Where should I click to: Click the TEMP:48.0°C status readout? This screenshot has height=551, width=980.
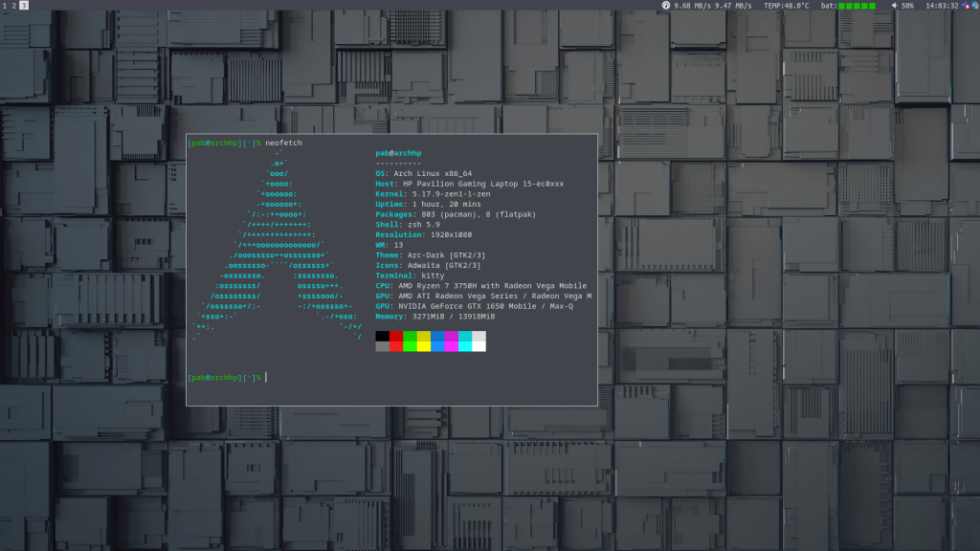tap(786, 6)
